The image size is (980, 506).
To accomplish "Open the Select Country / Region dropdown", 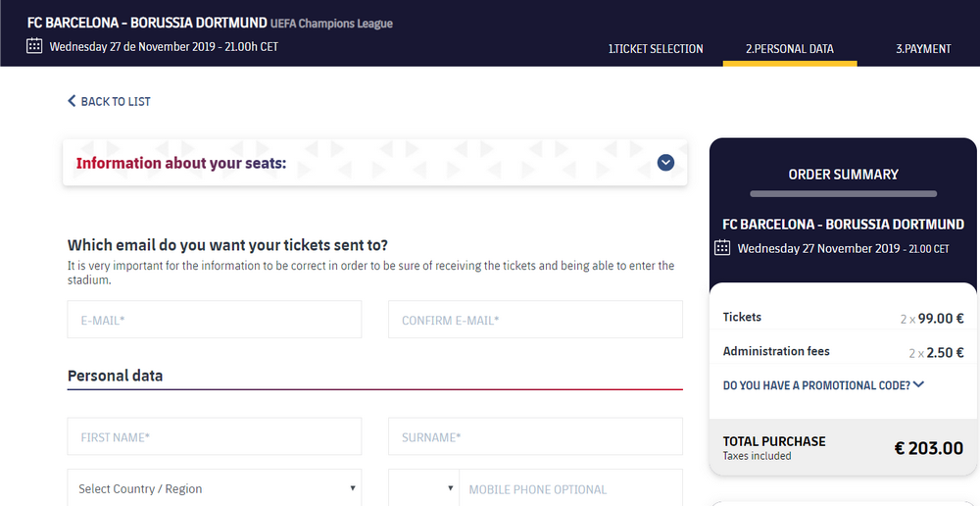I will 215,488.
